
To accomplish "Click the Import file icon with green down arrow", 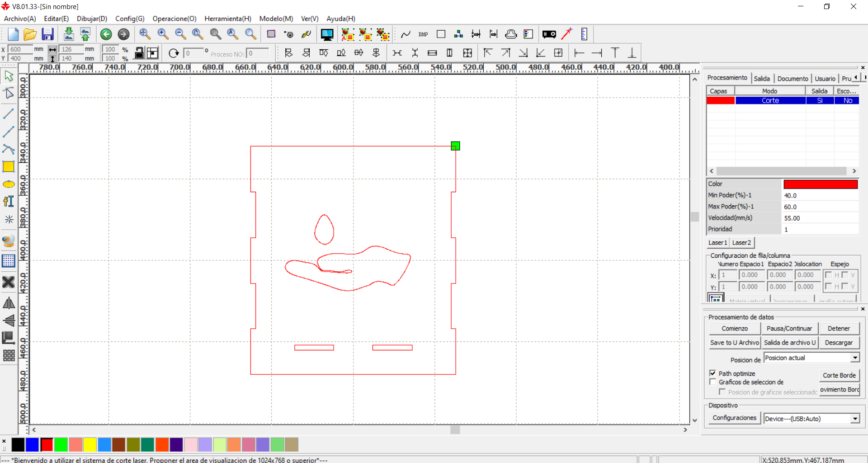I will (x=69, y=34).
